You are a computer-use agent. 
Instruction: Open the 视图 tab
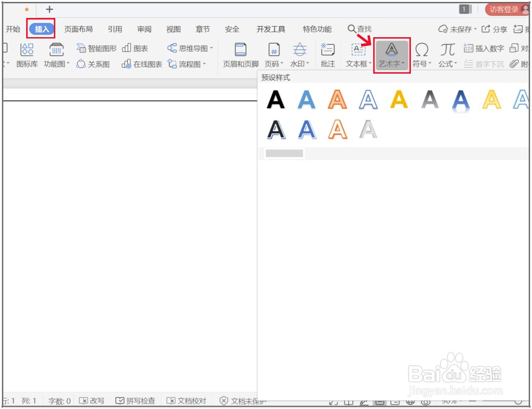pos(174,29)
